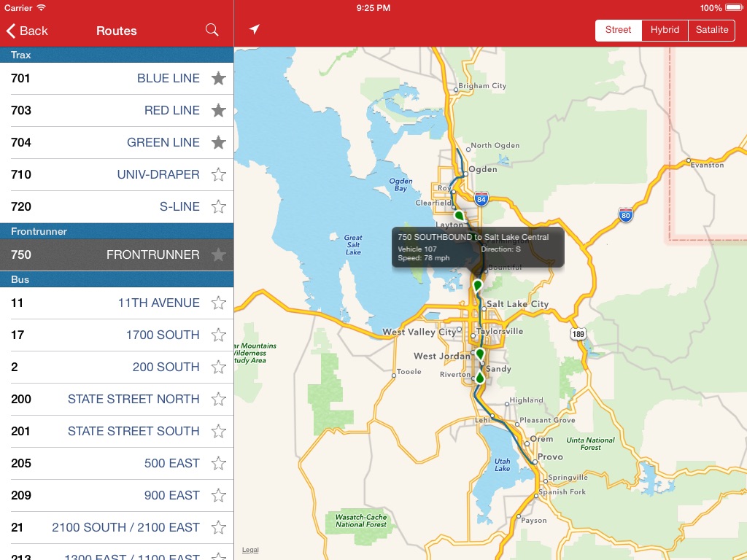Tap the Interstate 80 shield icon
The width and height of the screenshot is (747, 560).
click(x=625, y=215)
